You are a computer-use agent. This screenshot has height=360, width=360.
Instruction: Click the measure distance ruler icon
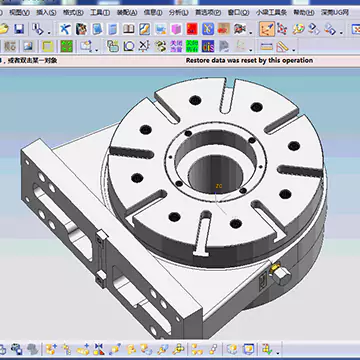click(266, 47)
